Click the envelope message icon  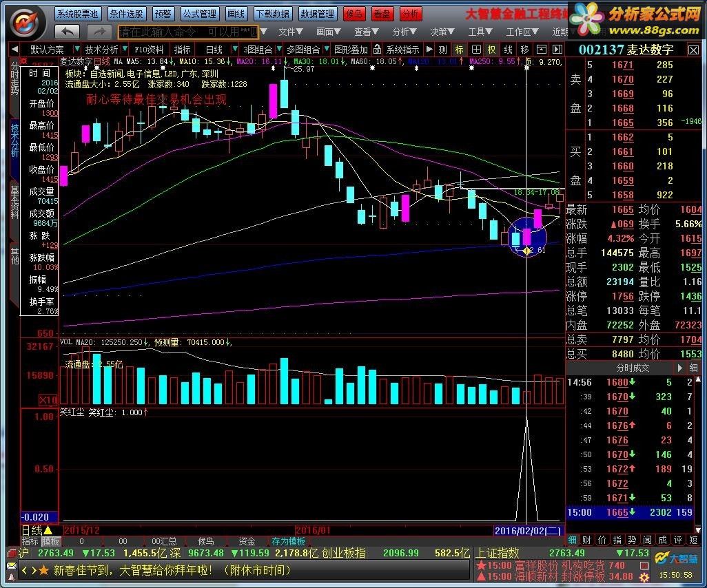[x=12, y=566]
